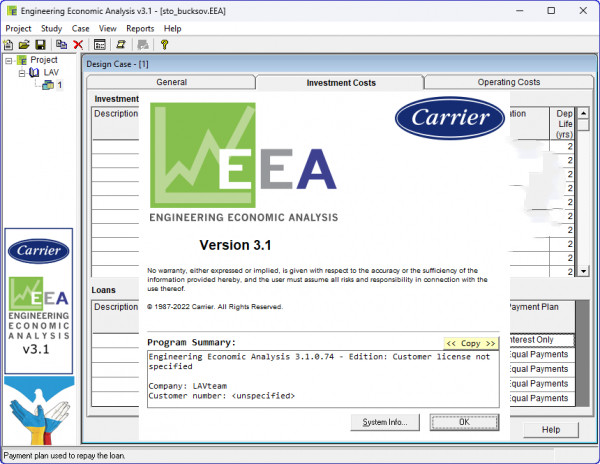
Task: Click the last Equal Payments cell
Action: [541, 398]
